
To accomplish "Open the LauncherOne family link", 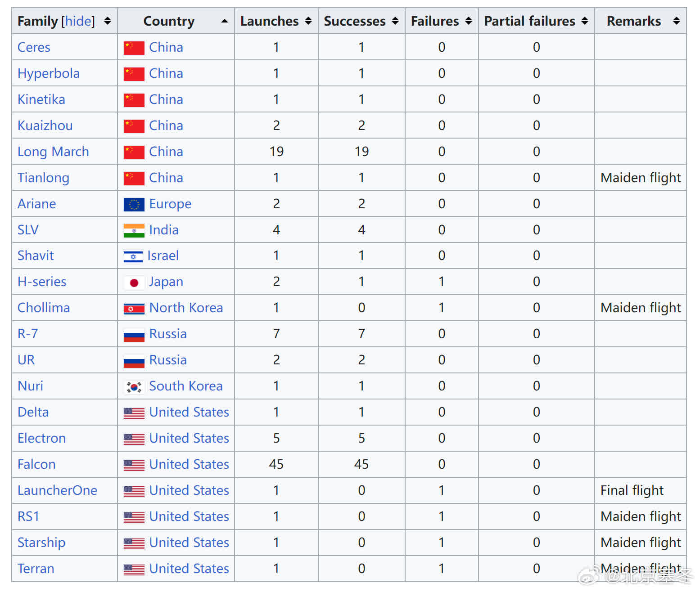I will tap(57, 490).
